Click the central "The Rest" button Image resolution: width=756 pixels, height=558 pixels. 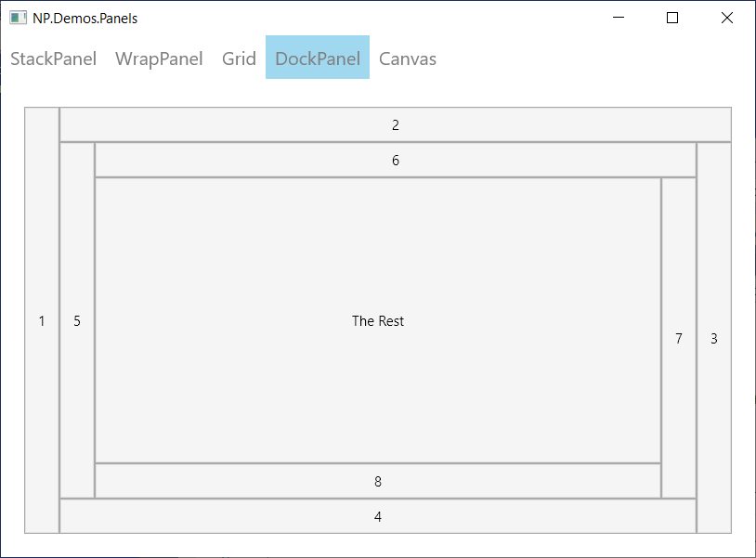coord(378,320)
